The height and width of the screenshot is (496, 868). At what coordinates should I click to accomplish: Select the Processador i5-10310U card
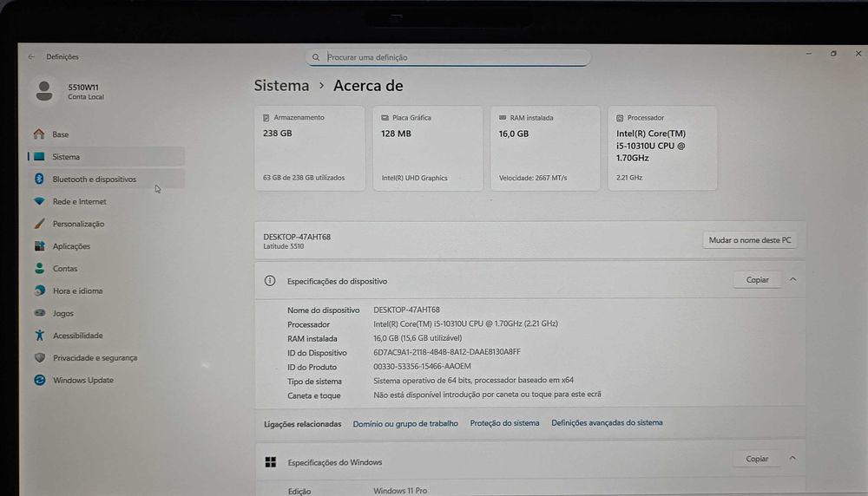(x=662, y=148)
